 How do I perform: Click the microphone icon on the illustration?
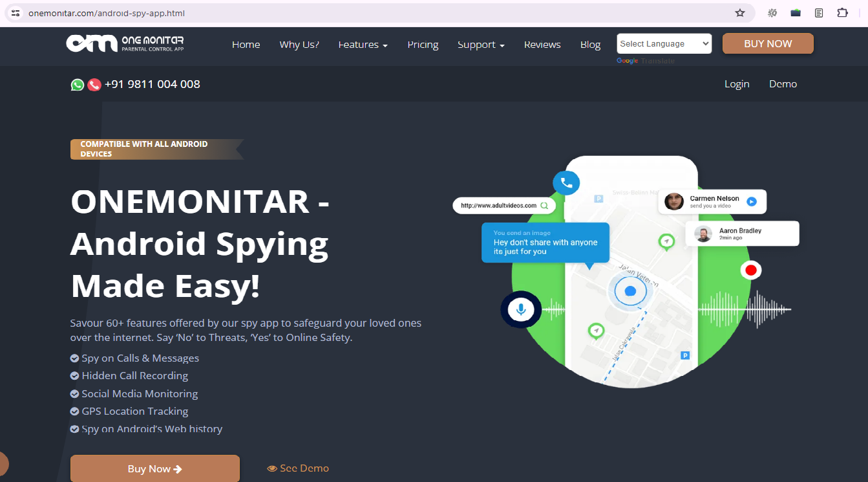tap(521, 309)
